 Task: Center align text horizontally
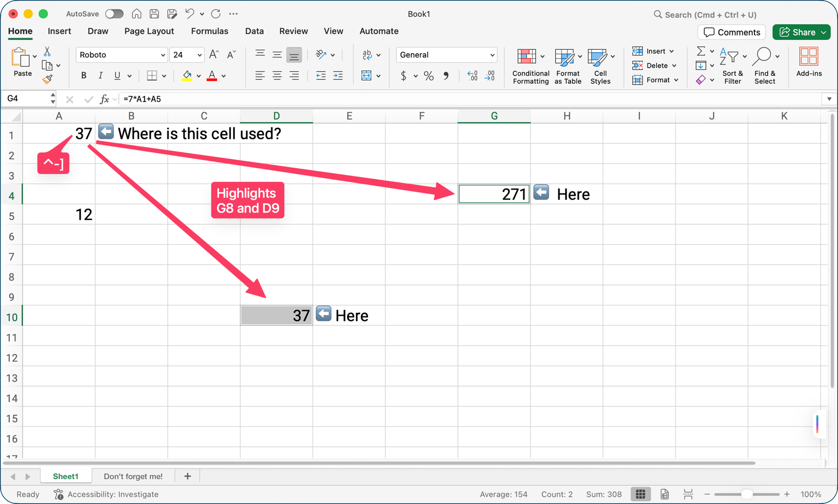277,76
